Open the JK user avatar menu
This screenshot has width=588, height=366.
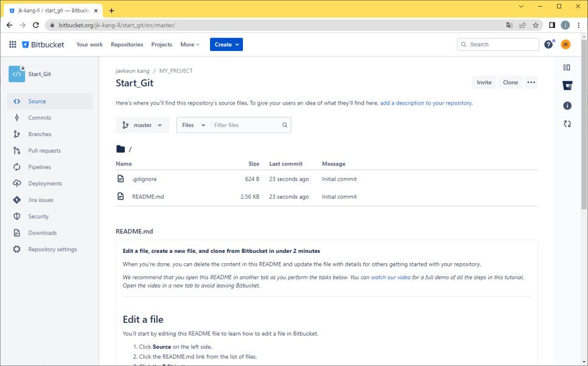pyautogui.click(x=565, y=44)
